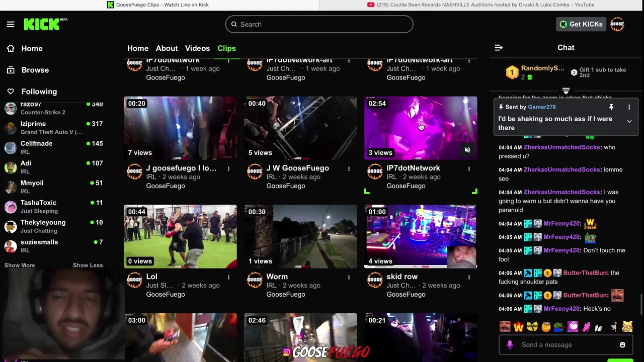
Task: Click Gamer278 username in pinned message
Action: (x=542, y=107)
